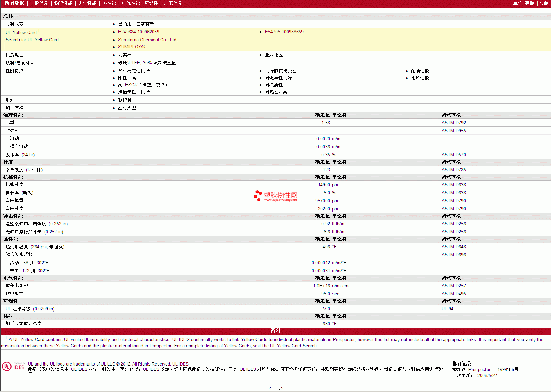Select the 力学性能 tab

[87, 3]
